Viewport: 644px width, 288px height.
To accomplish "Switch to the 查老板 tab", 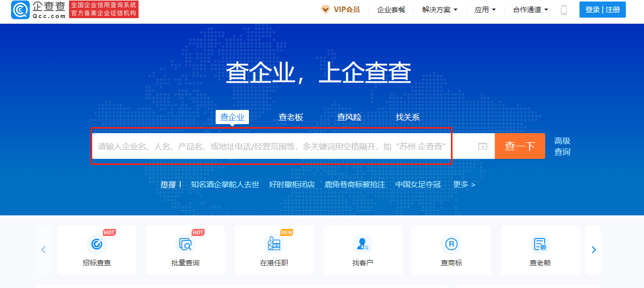I will point(291,117).
